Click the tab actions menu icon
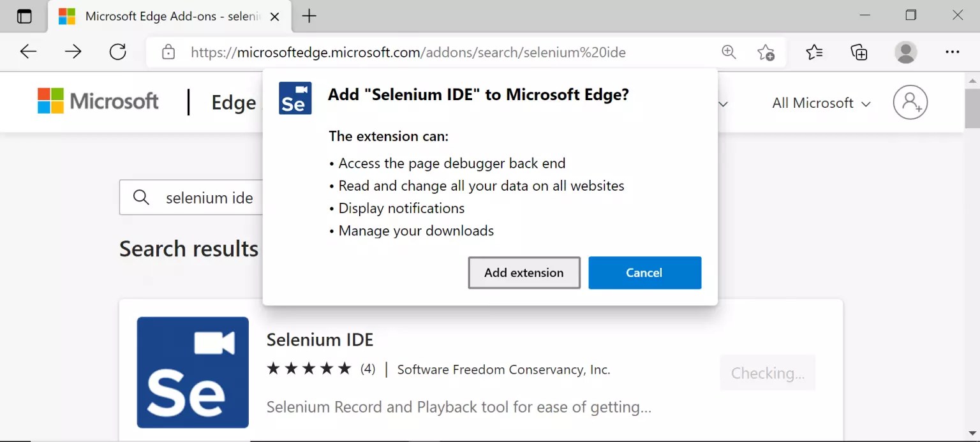 pos(24,16)
